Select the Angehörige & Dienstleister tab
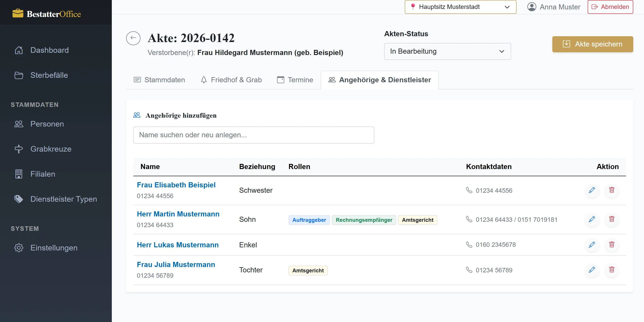 point(379,80)
